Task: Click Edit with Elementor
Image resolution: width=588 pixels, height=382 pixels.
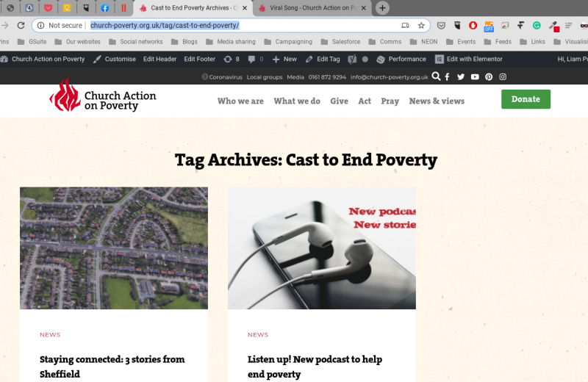Action: [x=469, y=59]
